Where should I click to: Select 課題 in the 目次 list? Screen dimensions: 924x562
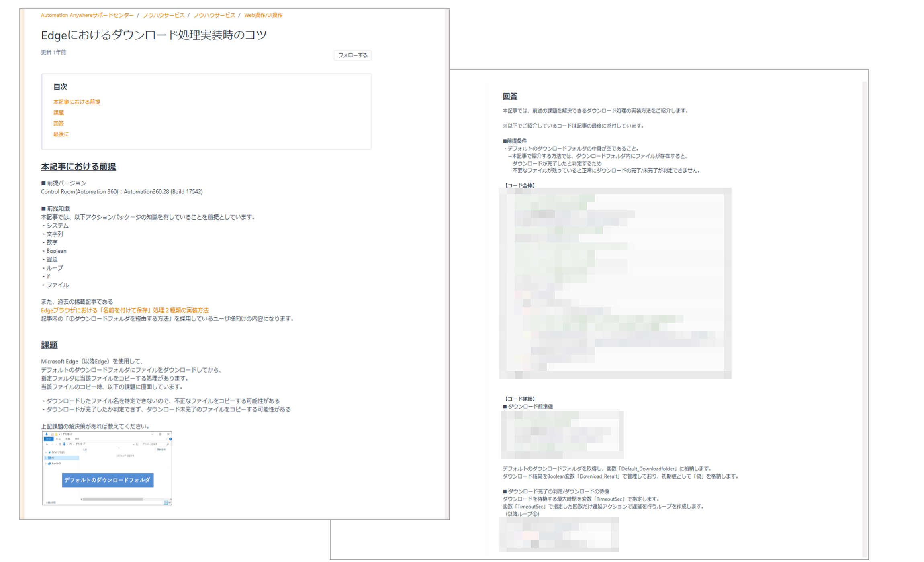click(x=59, y=113)
